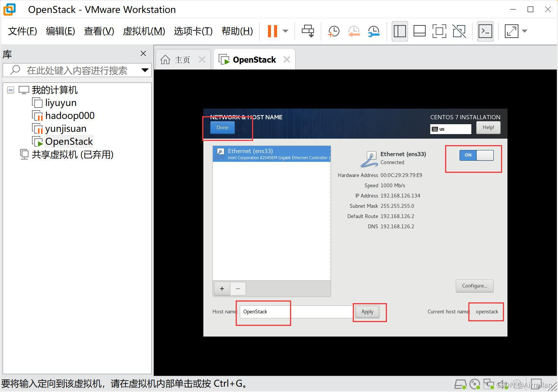Click the VMware Workstation title bar logo

point(10,9)
